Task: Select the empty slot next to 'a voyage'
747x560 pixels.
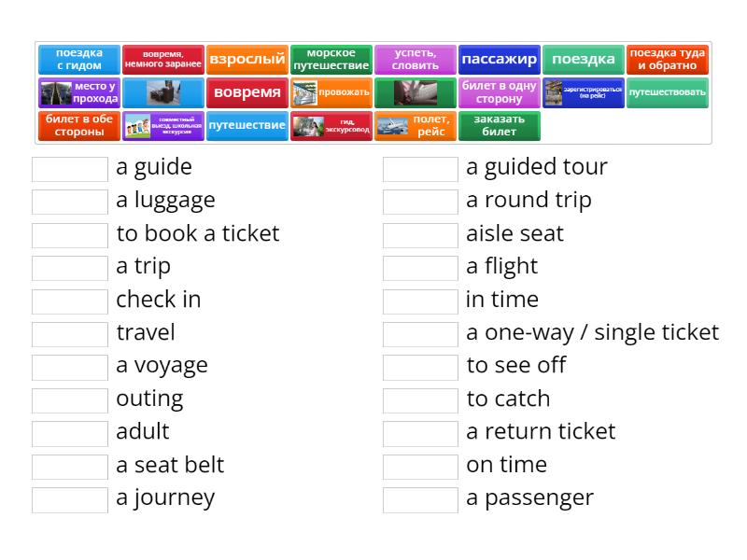Action: 70,367
